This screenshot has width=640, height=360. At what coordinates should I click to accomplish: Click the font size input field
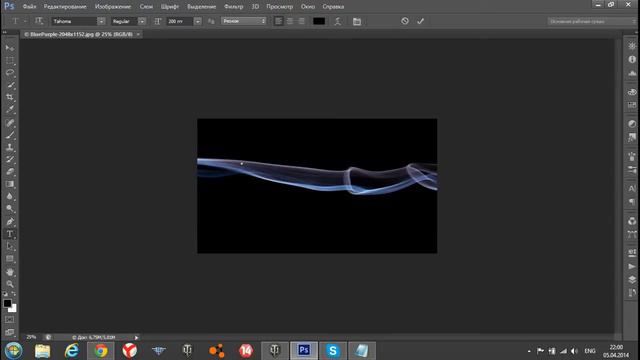(180, 21)
